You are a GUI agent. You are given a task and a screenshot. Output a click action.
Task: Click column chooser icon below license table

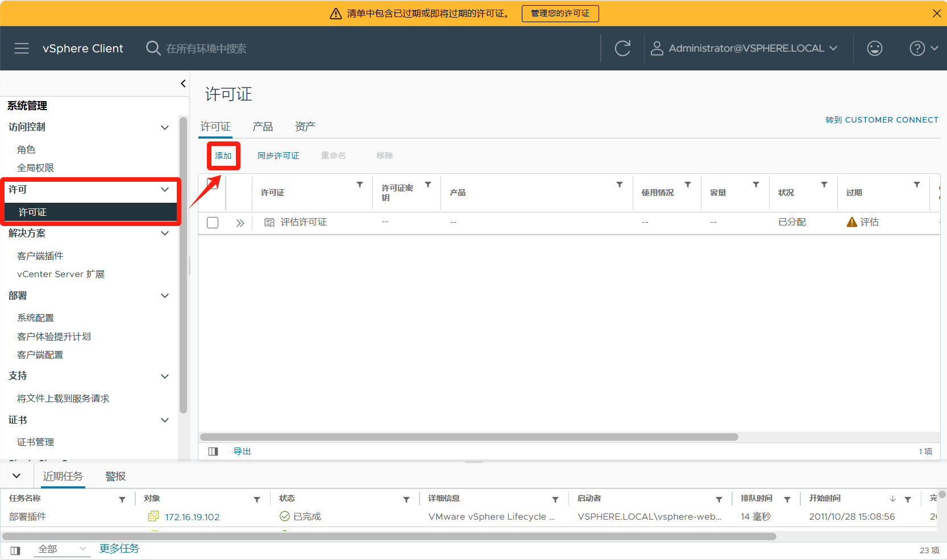point(213,452)
